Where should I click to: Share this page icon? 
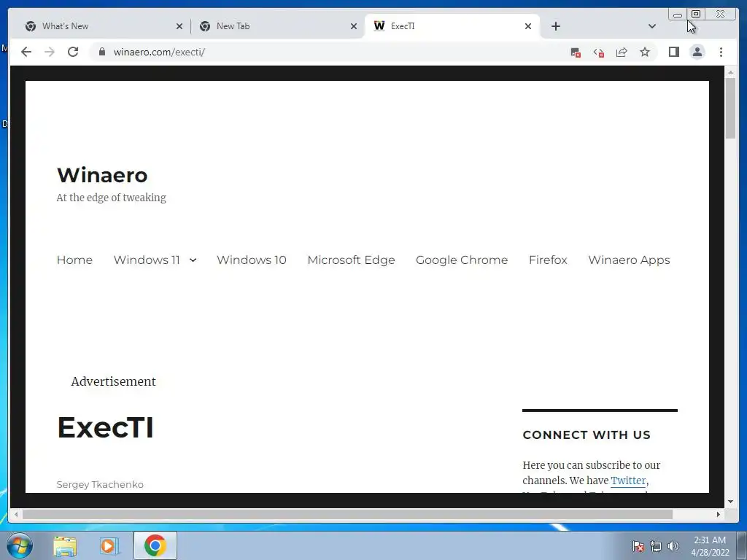[622, 52]
